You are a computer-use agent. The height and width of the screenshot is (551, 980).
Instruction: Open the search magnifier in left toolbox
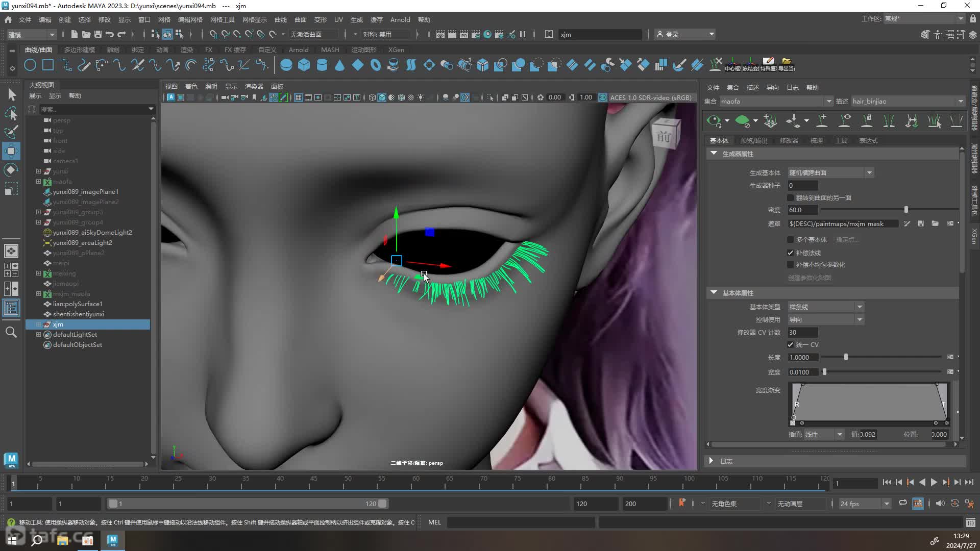[x=11, y=332]
